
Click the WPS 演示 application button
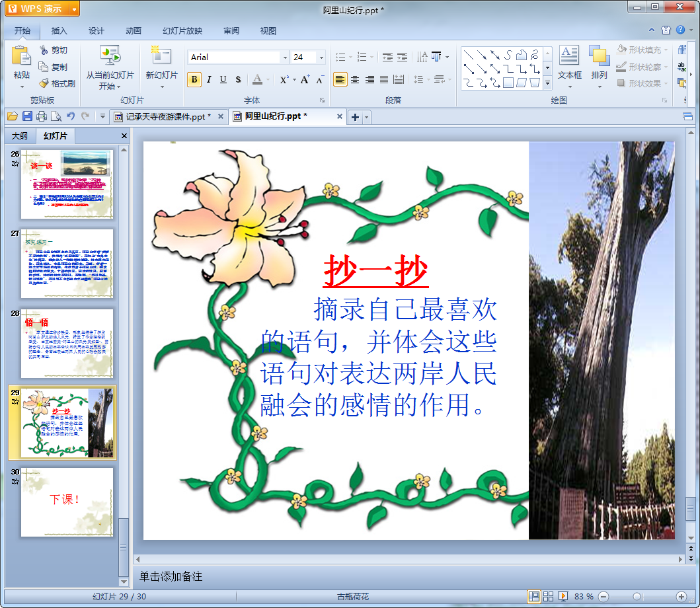coord(38,9)
